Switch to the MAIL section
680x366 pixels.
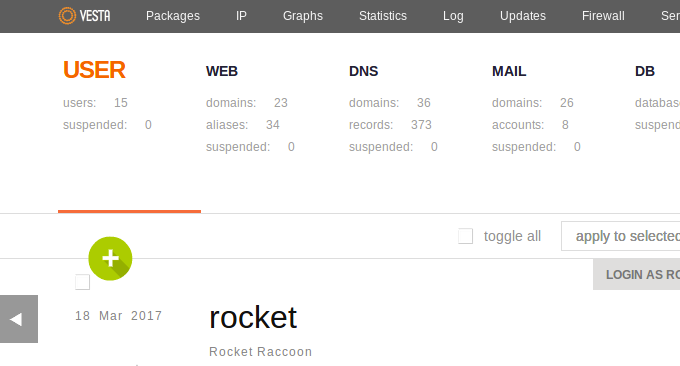(509, 71)
